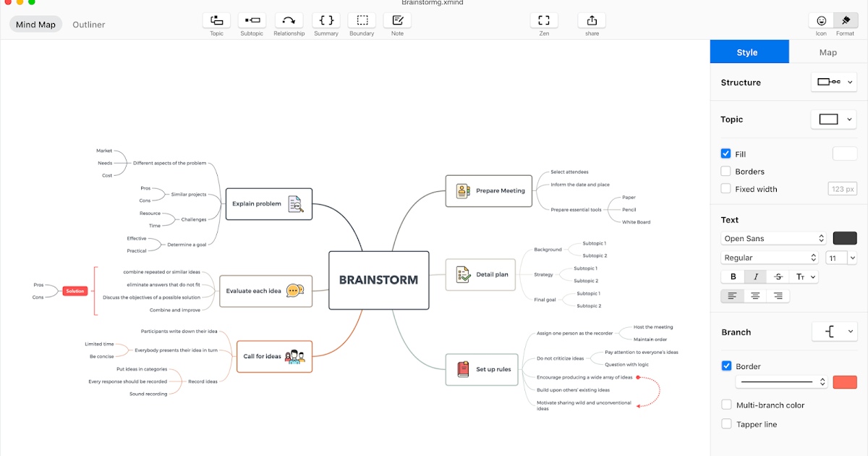
Task: Apply center text alignment
Action: (x=754, y=295)
